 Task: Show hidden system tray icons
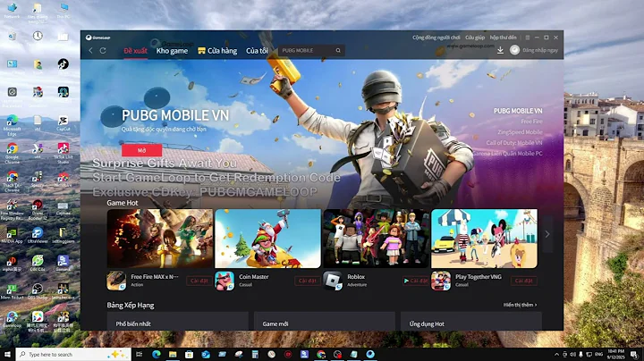[x=556, y=355]
